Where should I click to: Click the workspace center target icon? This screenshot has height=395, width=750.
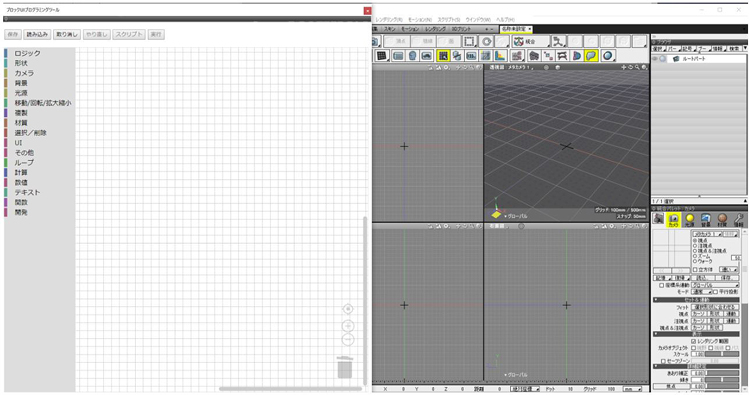click(348, 309)
